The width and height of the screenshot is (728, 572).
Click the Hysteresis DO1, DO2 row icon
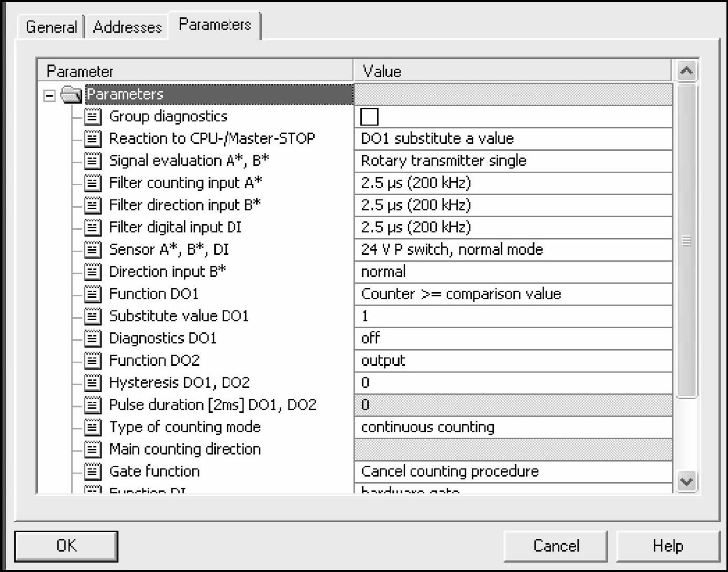[93, 383]
